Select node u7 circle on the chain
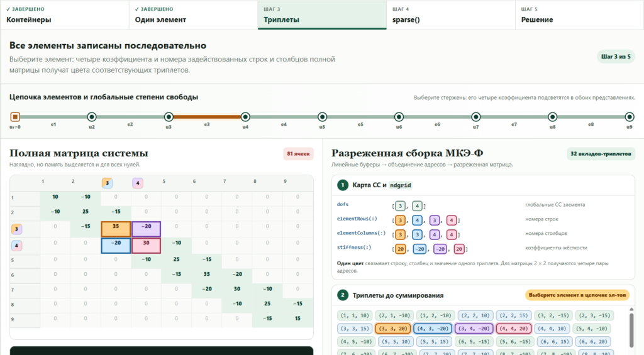Screen dimensions: 644x355 click(x=475, y=117)
